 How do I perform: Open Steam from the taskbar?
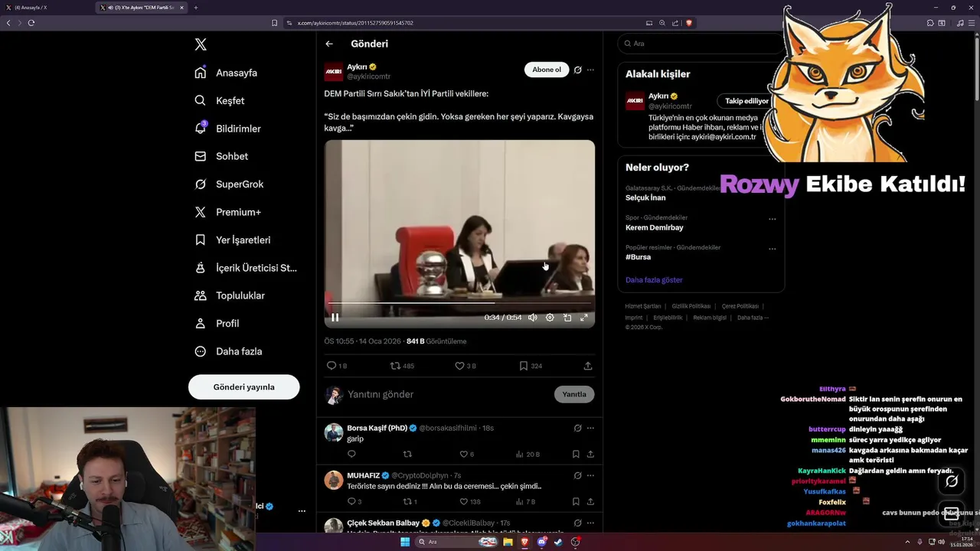click(x=558, y=542)
